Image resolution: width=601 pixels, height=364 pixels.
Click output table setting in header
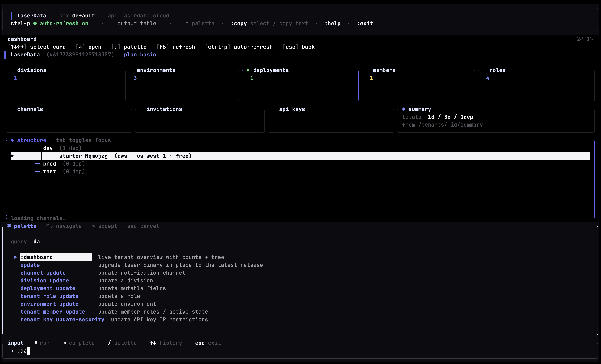coord(137,23)
